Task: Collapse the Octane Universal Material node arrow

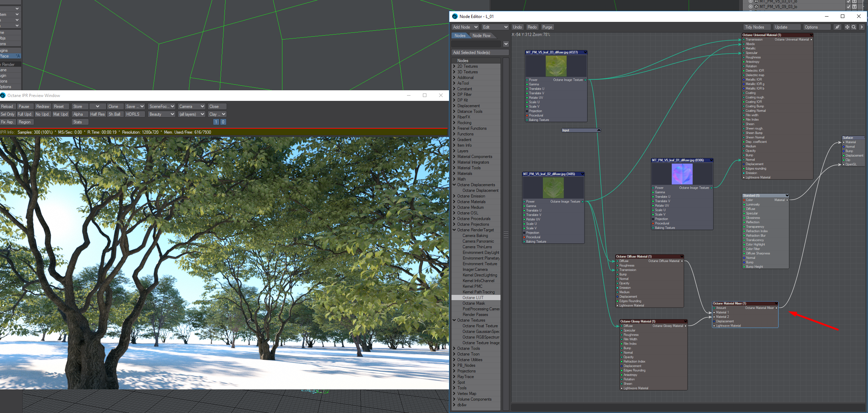Action: pos(811,35)
